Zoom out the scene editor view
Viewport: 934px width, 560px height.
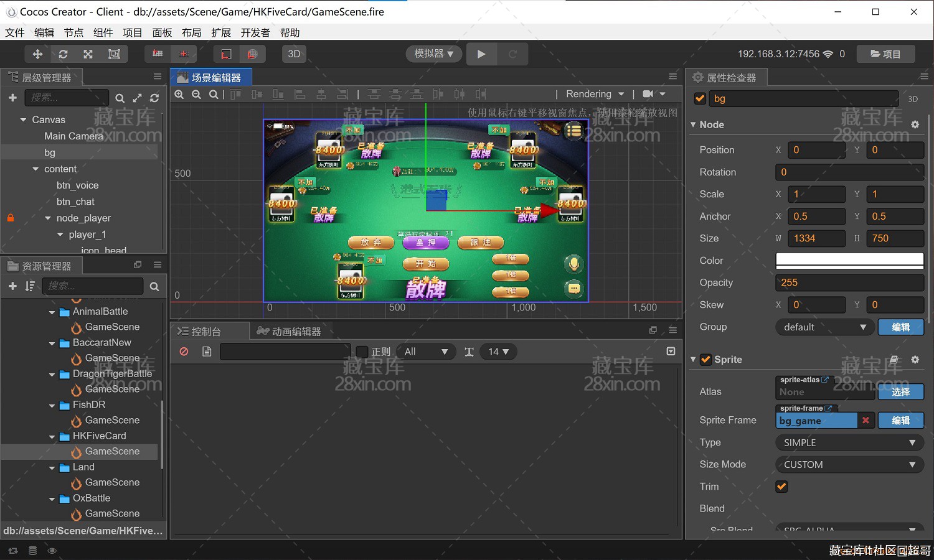[196, 94]
